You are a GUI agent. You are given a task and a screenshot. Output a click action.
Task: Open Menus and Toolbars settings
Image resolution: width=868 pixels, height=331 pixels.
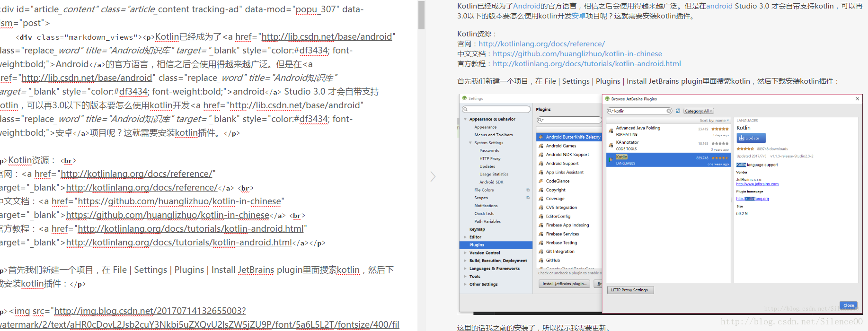click(x=493, y=135)
